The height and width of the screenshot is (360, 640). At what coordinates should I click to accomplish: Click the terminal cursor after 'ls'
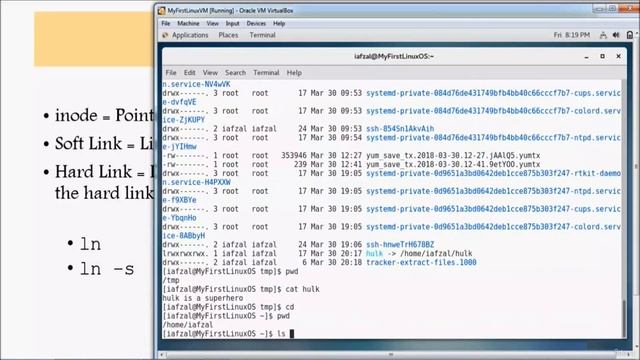[292, 333]
